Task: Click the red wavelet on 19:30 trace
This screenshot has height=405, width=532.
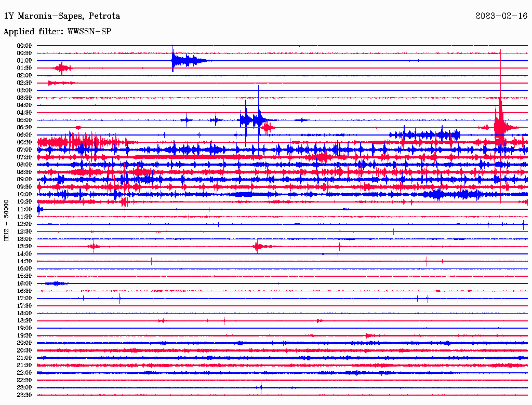Action: point(371,336)
